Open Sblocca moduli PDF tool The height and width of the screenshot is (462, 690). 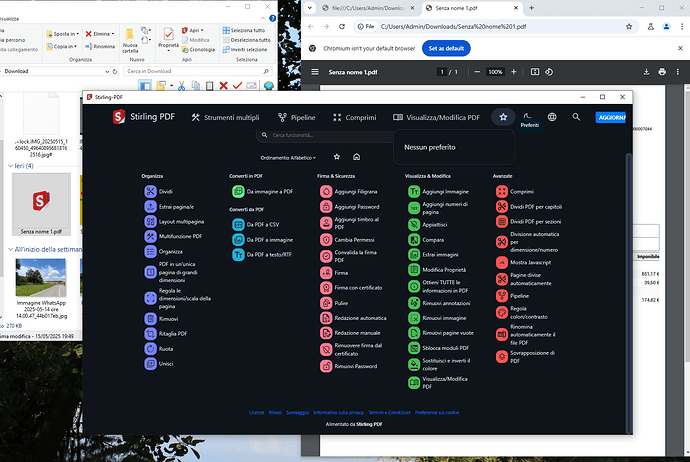438,348
